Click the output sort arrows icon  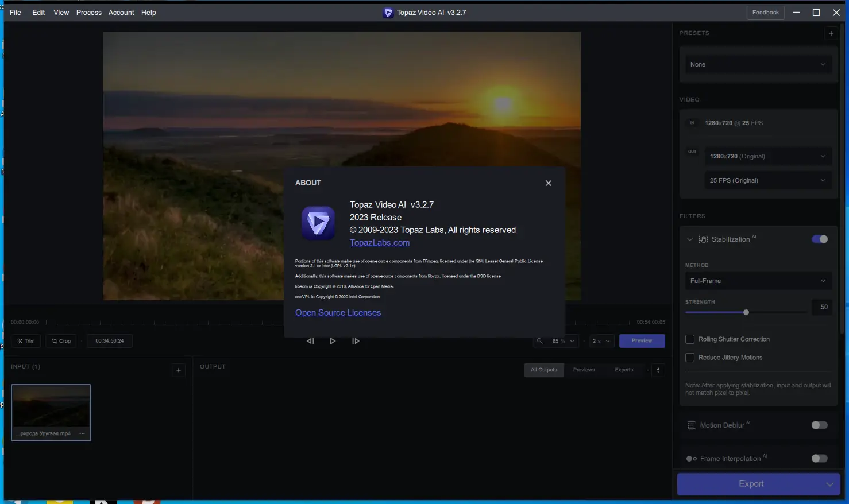click(658, 370)
